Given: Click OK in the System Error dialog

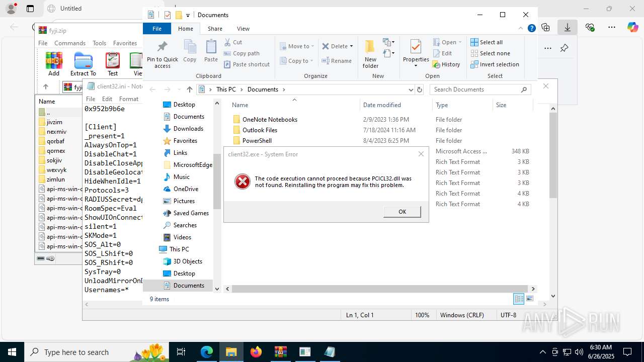Looking at the screenshot, I should pos(402,212).
